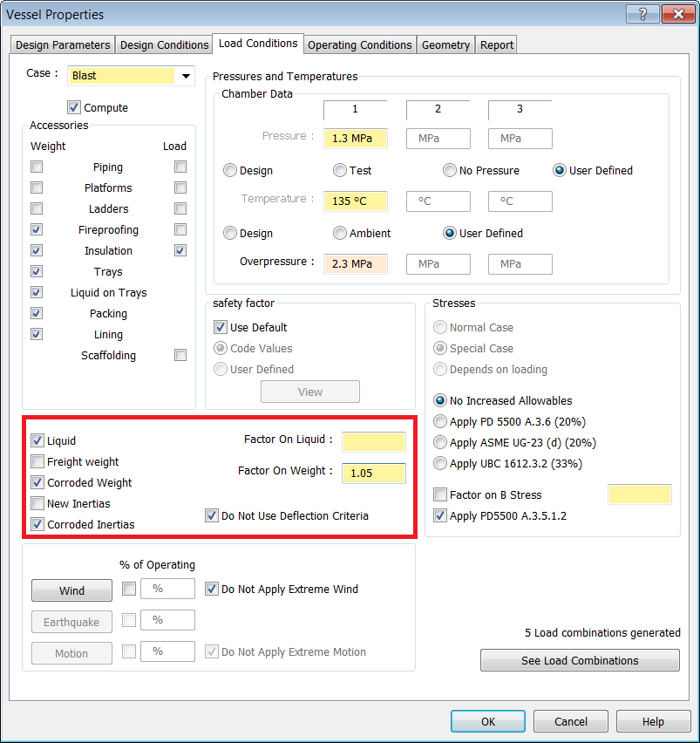Go to the Geometry tab
The width and height of the screenshot is (700, 743).
coord(445,45)
